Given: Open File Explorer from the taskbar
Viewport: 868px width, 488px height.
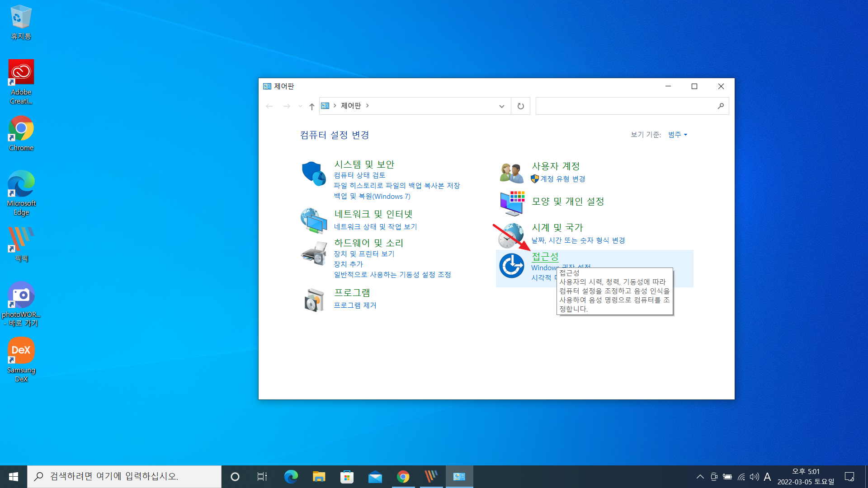Looking at the screenshot, I should tap(319, 477).
